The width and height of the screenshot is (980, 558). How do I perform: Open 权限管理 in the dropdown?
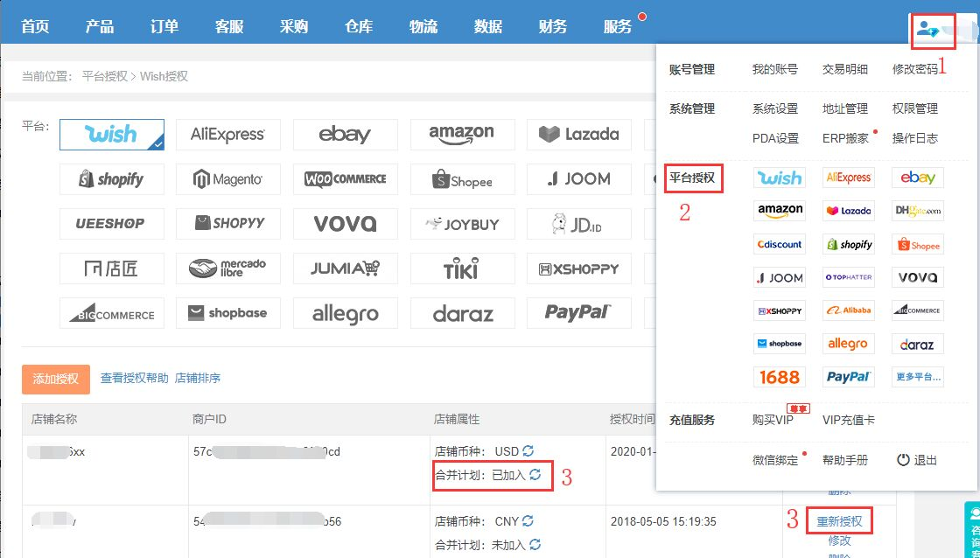pos(915,108)
